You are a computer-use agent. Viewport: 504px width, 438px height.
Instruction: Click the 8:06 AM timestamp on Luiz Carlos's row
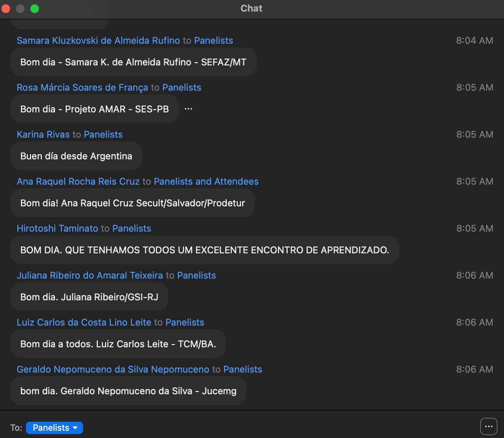(475, 322)
